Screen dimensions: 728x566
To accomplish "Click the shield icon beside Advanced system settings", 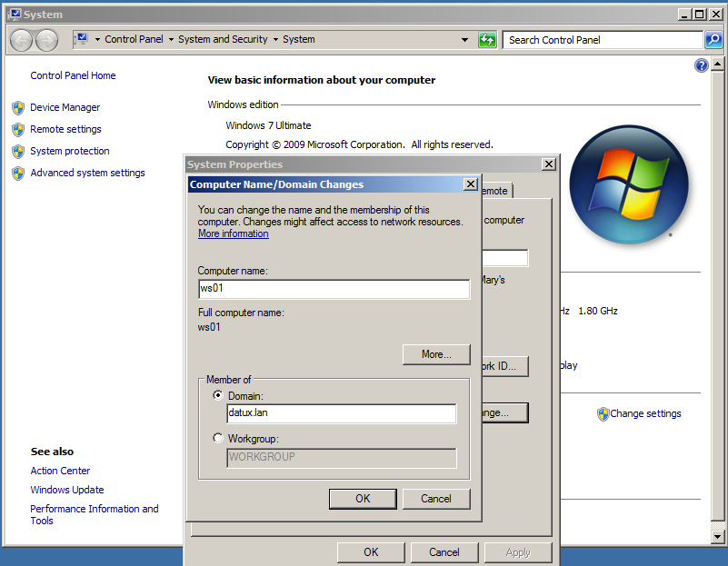I will 18,174.
